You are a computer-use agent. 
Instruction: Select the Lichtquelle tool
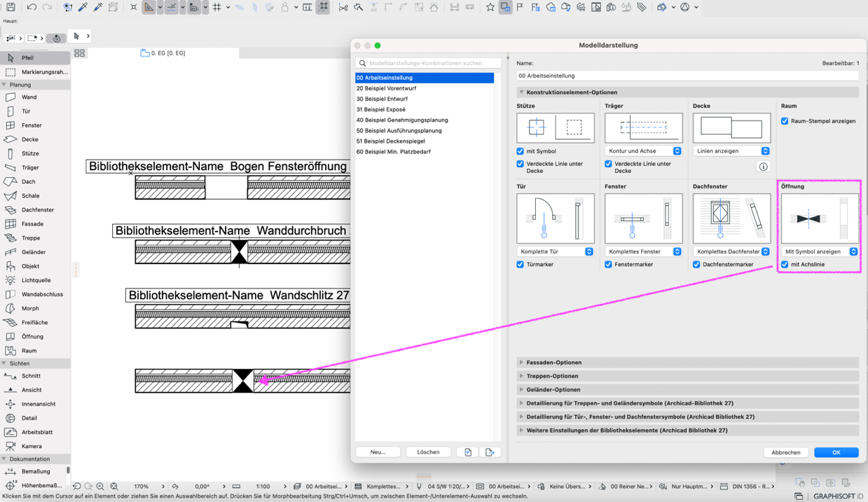35,280
